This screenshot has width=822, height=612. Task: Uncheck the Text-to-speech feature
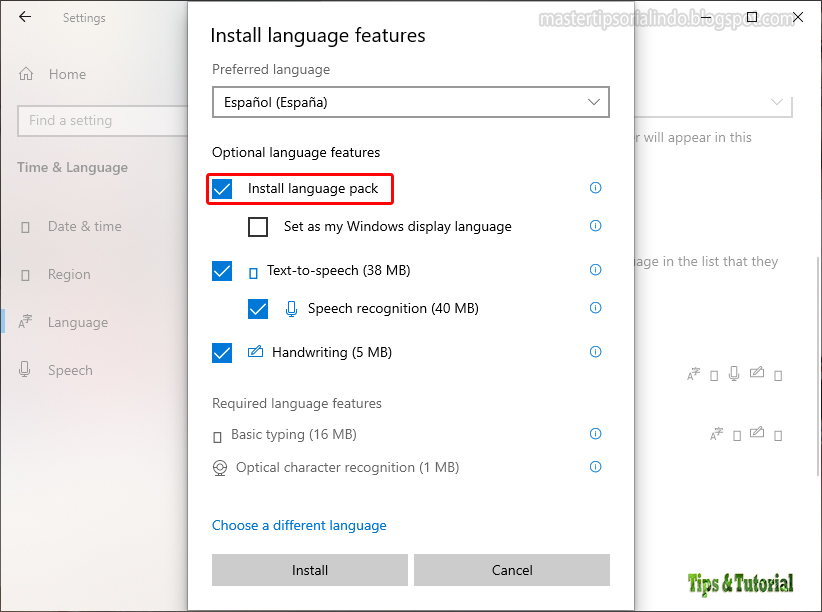(x=221, y=270)
